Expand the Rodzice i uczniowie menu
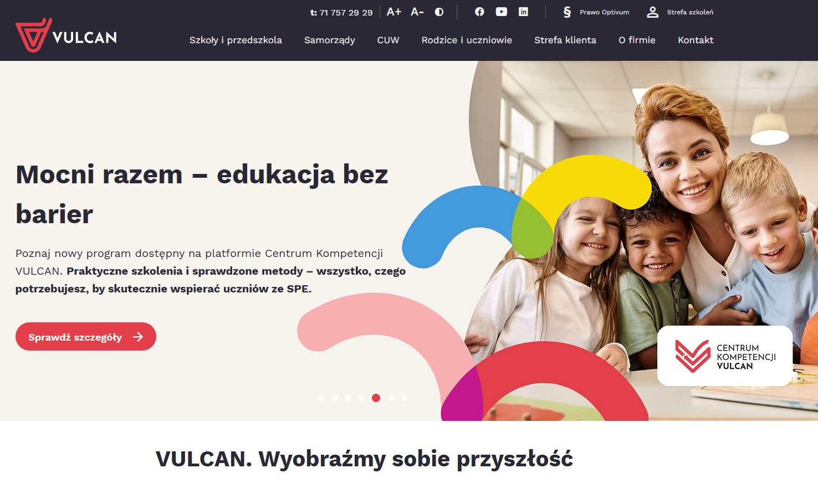The width and height of the screenshot is (818, 504). (x=467, y=40)
